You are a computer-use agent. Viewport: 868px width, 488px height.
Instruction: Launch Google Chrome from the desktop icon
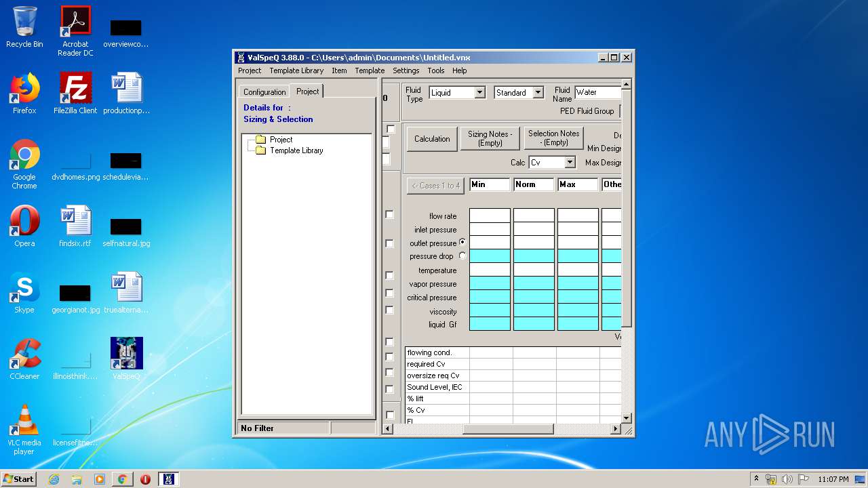[x=24, y=165]
